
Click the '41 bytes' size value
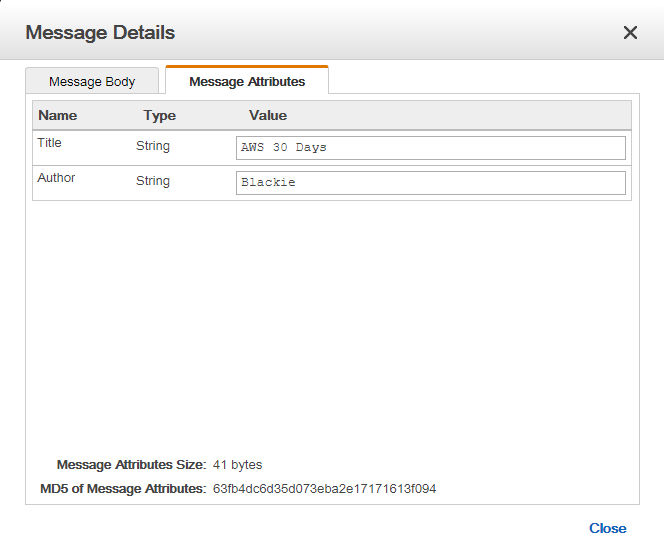coord(237,465)
